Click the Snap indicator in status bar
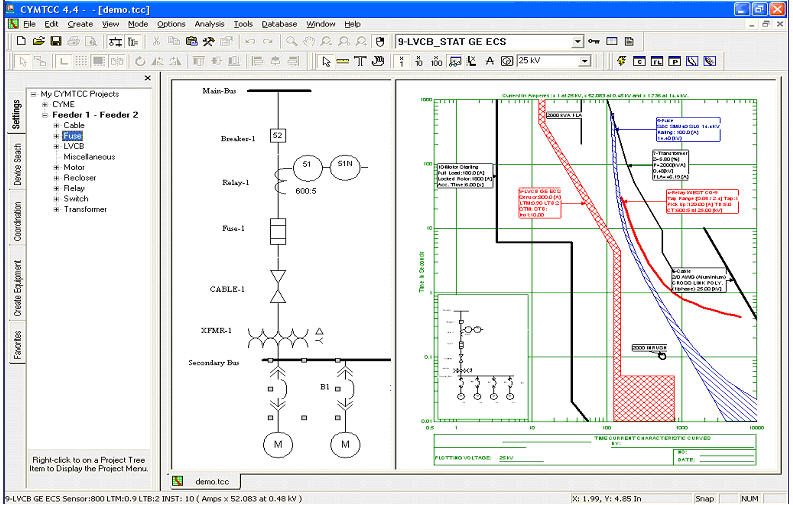Viewport: 793px width, 505px height. click(x=704, y=498)
